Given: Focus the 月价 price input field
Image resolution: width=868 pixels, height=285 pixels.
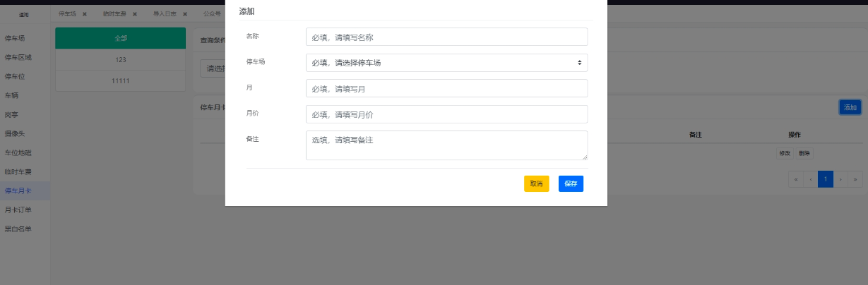Looking at the screenshot, I should (x=446, y=114).
